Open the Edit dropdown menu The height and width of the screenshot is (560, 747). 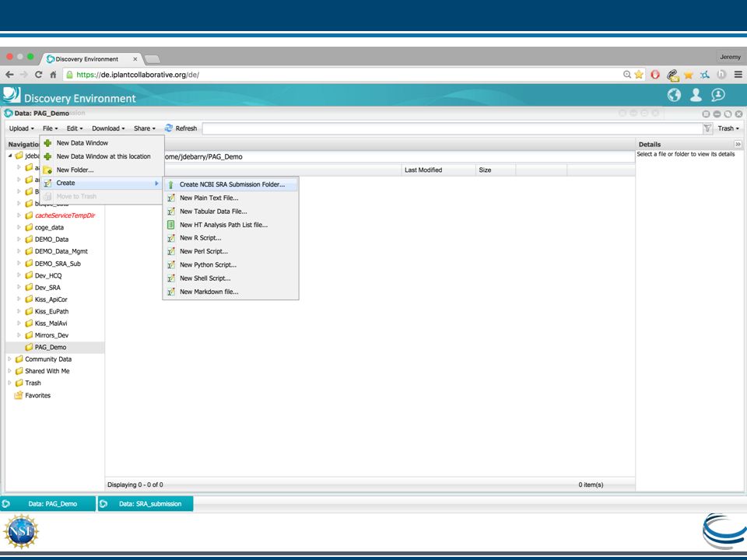point(75,128)
